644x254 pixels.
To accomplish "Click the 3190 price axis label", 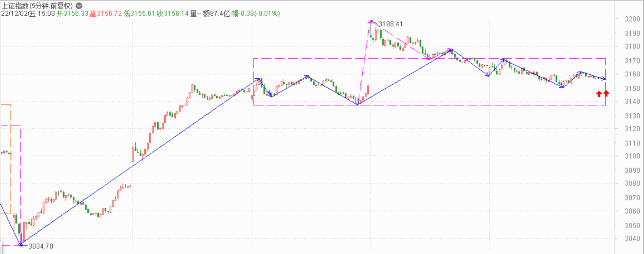I will click(x=632, y=33).
